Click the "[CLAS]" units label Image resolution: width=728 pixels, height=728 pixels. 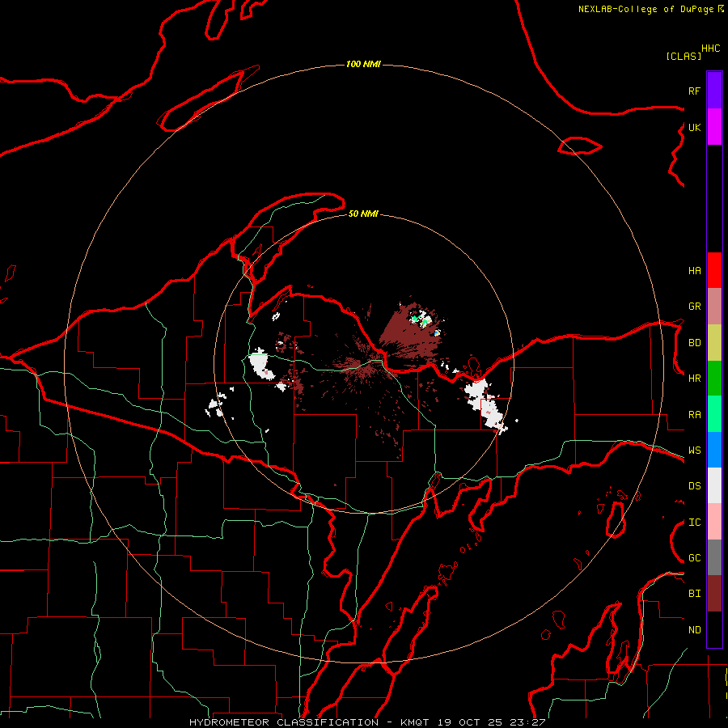coord(684,56)
